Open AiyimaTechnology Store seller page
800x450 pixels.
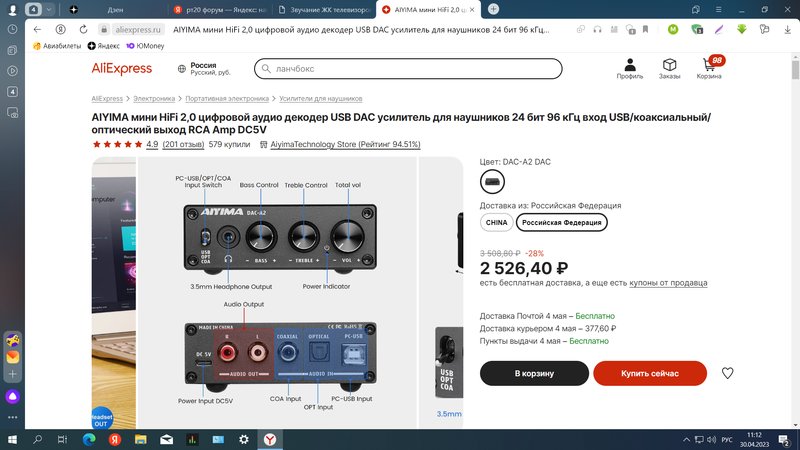[x=345, y=144]
